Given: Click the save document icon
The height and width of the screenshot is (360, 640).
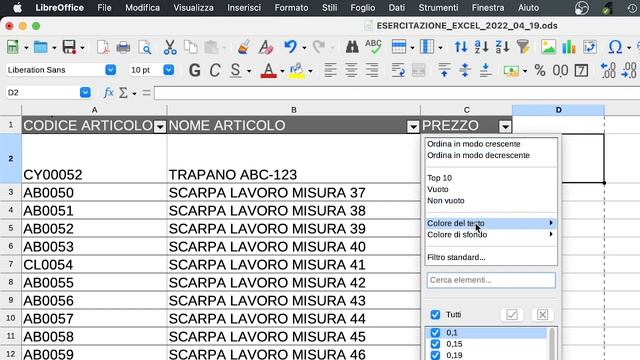Looking at the screenshot, I should tap(69, 47).
